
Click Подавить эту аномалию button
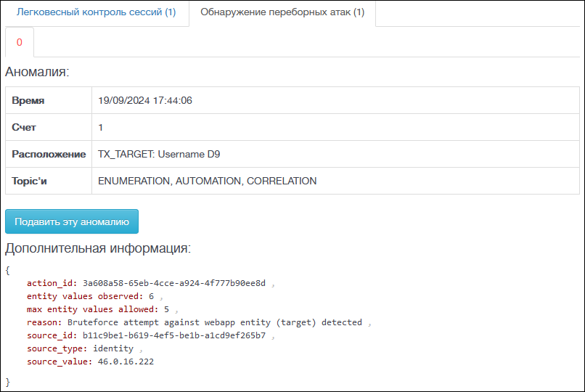coord(72,221)
